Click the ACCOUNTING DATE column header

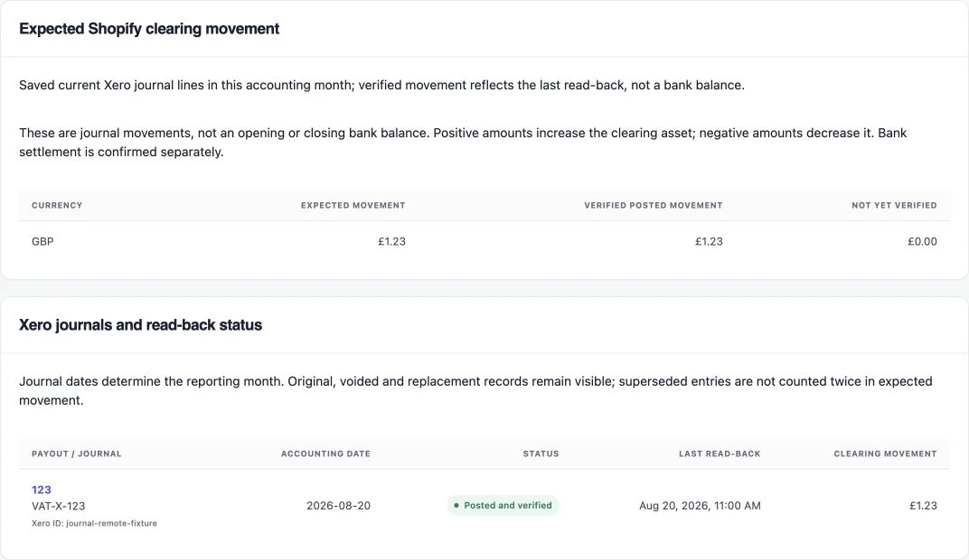pyautogui.click(x=325, y=453)
